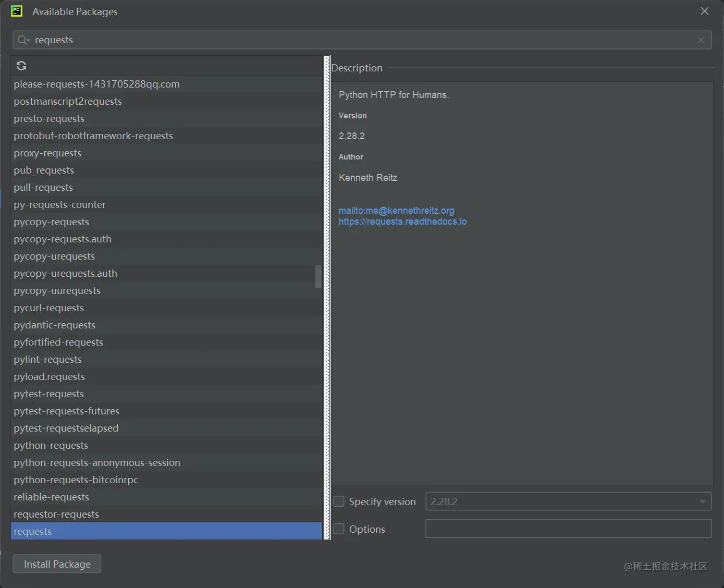This screenshot has width=724, height=588.
Task: Enable the Options checkbox
Action: tap(339, 529)
